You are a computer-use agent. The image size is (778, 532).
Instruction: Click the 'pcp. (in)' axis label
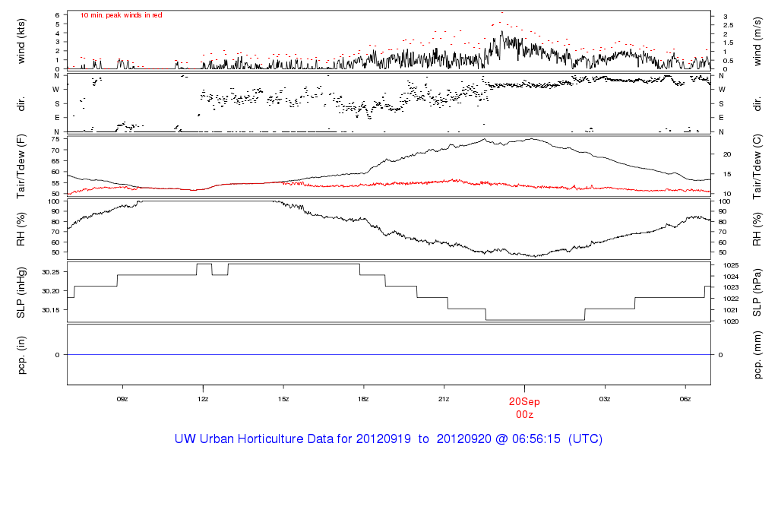click(x=21, y=355)
